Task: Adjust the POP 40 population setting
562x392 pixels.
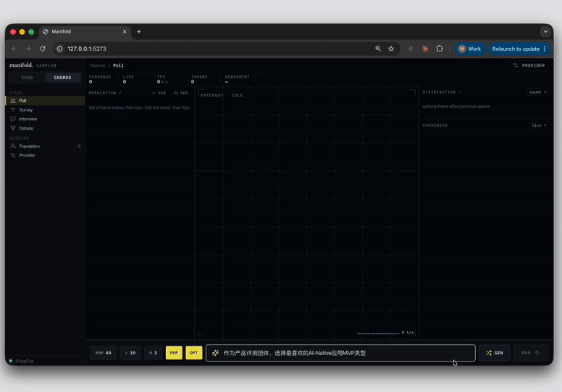Action: click(x=104, y=353)
